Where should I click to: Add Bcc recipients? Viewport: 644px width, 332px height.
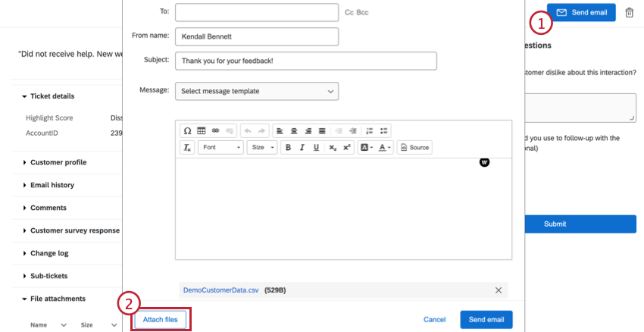(362, 12)
